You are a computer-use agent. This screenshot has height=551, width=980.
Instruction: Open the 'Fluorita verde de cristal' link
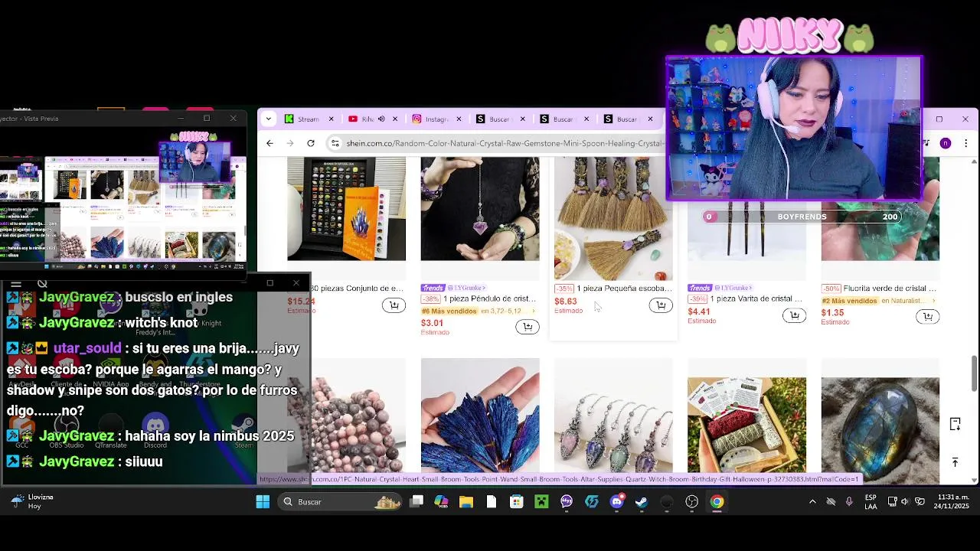[x=890, y=289]
